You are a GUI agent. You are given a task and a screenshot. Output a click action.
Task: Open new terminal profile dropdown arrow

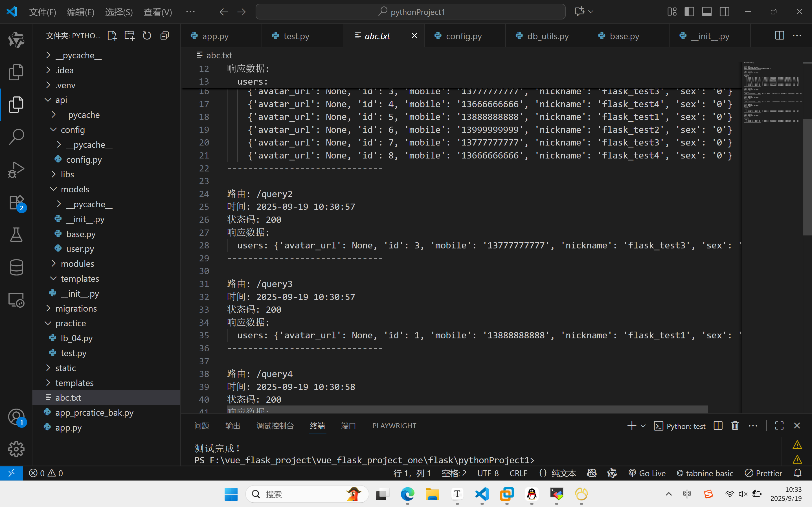[x=643, y=426]
